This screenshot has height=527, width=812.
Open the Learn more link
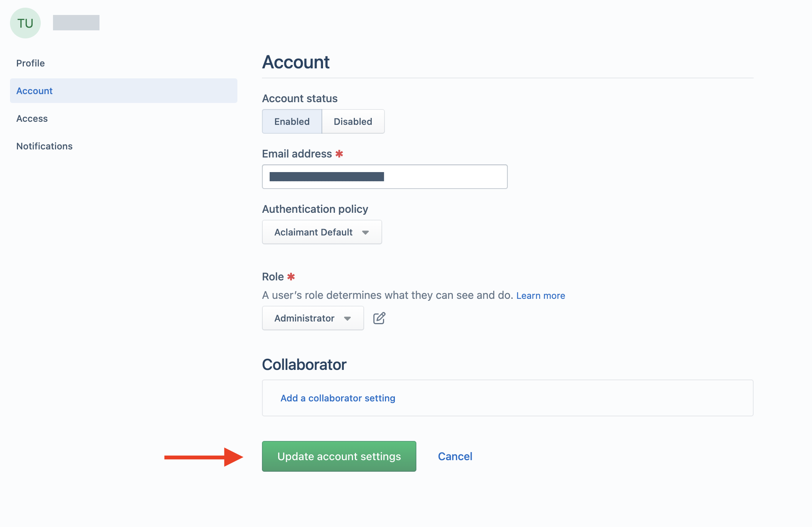(540, 295)
